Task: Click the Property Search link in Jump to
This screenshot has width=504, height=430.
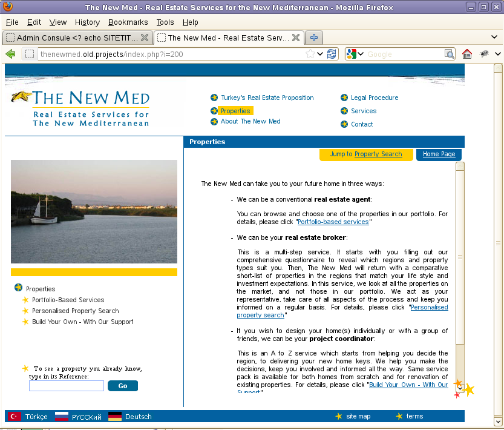Action: click(378, 154)
